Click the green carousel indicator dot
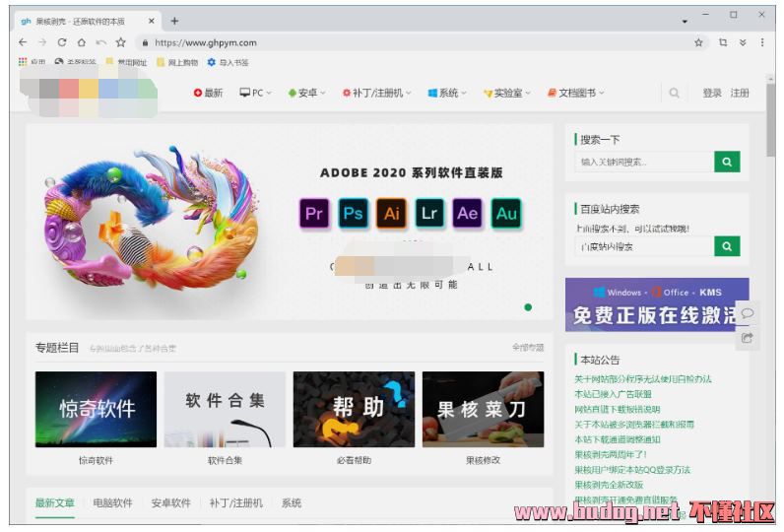The image size is (784, 532). [528, 307]
